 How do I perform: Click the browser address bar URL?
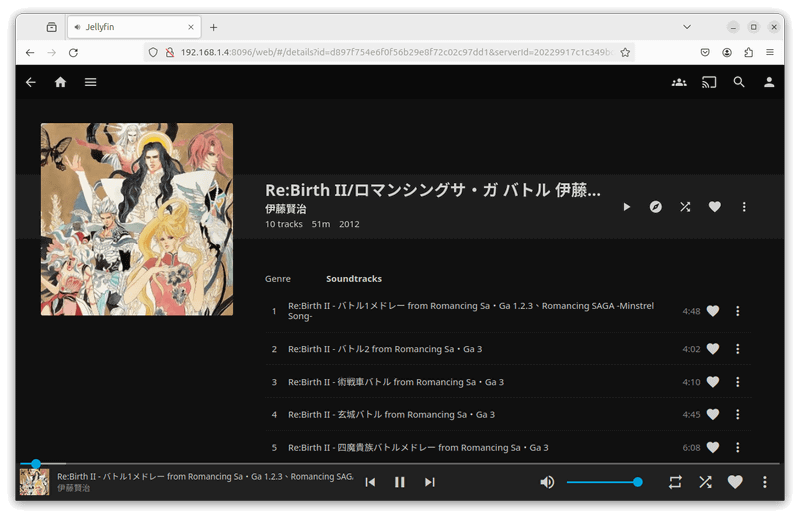396,52
